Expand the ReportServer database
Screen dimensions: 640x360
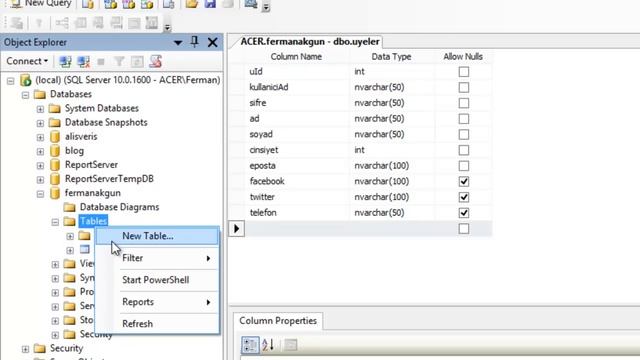click(40, 165)
